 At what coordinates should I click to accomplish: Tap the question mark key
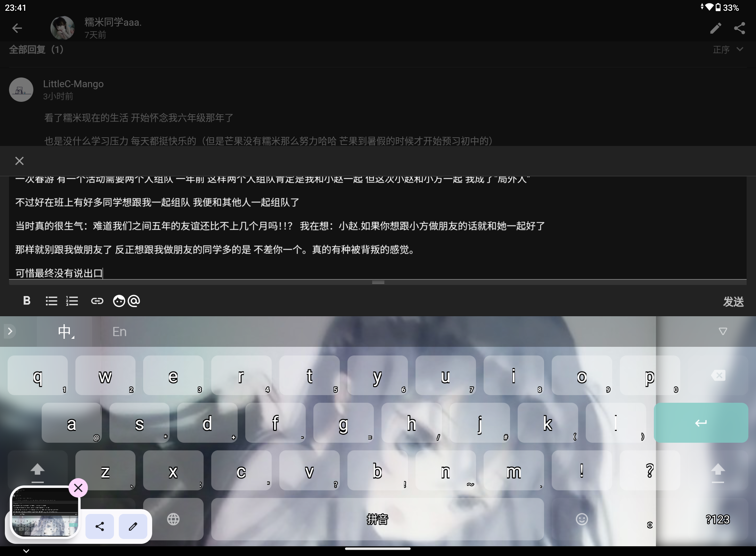pyautogui.click(x=650, y=471)
